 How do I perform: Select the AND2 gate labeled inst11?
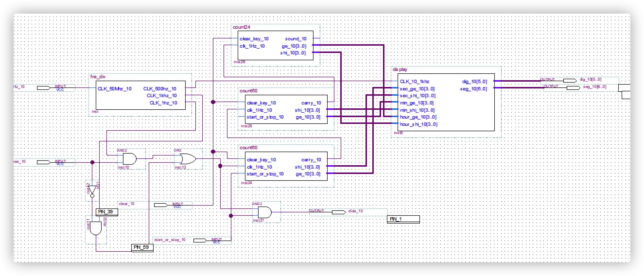coord(96,228)
